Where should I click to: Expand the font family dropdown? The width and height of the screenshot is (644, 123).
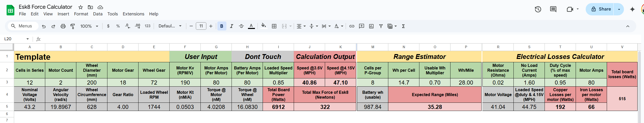pos(170,26)
